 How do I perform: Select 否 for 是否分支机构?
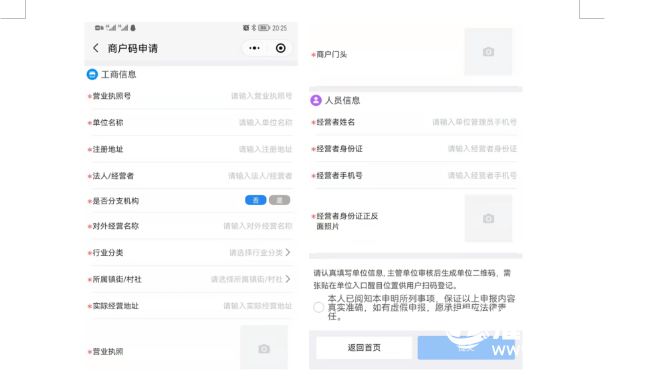click(256, 200)
